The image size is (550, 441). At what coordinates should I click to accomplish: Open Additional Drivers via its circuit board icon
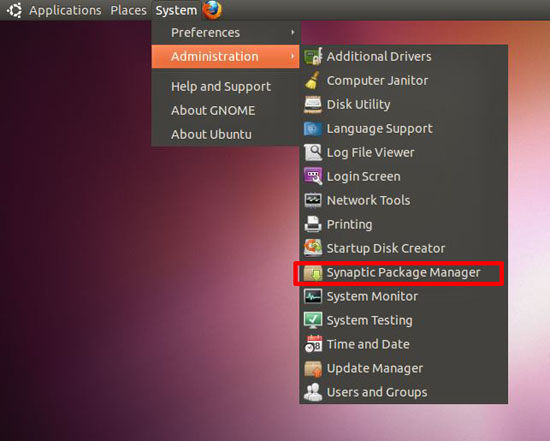[x=313, y=56]
